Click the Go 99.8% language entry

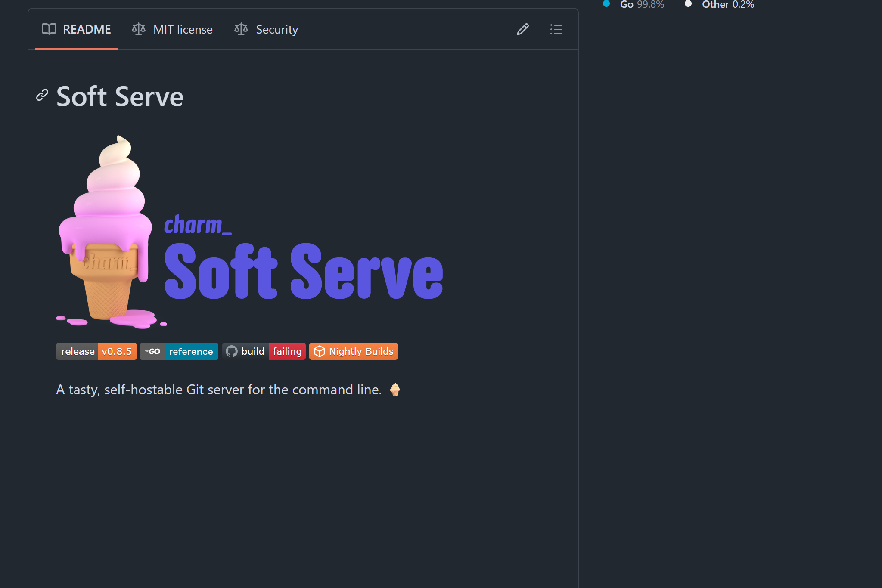point(642,4)
